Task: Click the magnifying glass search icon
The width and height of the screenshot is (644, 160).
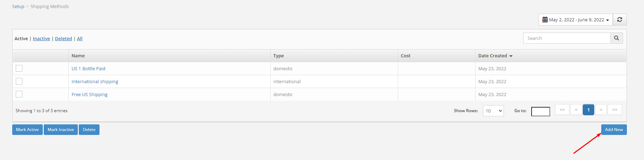Action: (616, 38)
